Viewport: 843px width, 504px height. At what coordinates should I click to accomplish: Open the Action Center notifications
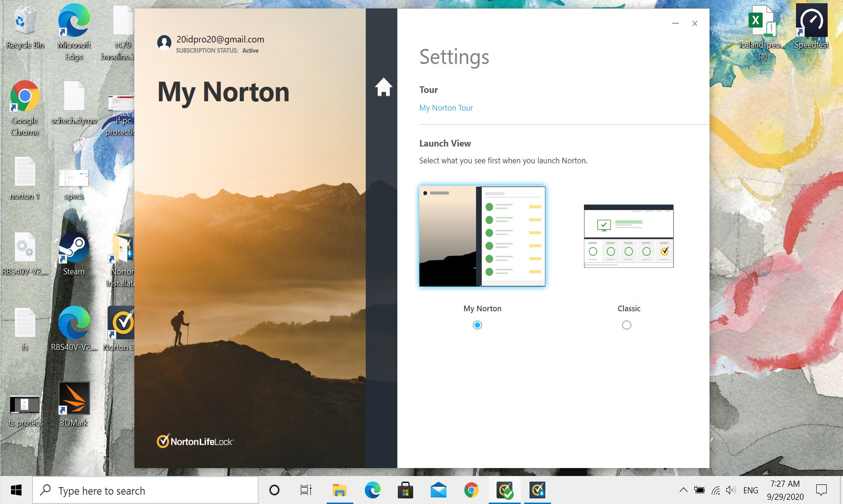821,490
